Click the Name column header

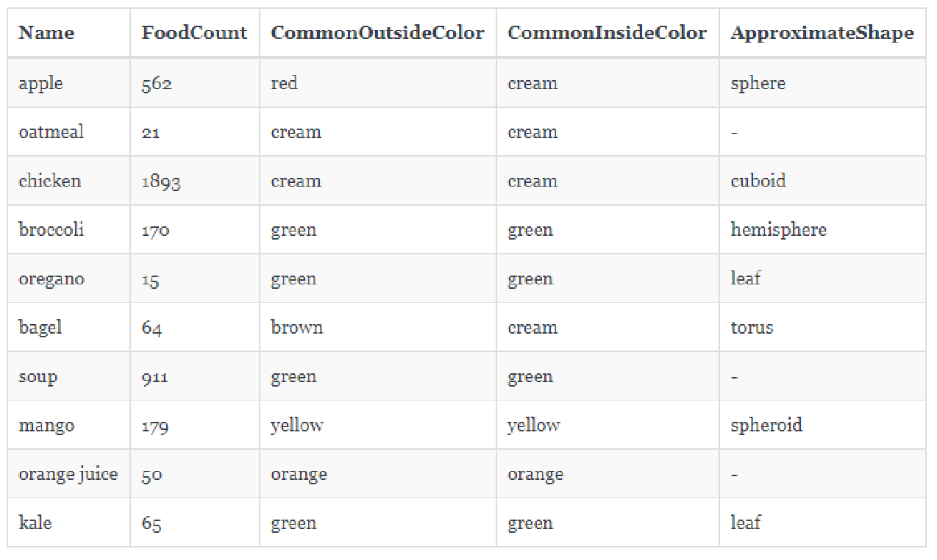[46, 33]
